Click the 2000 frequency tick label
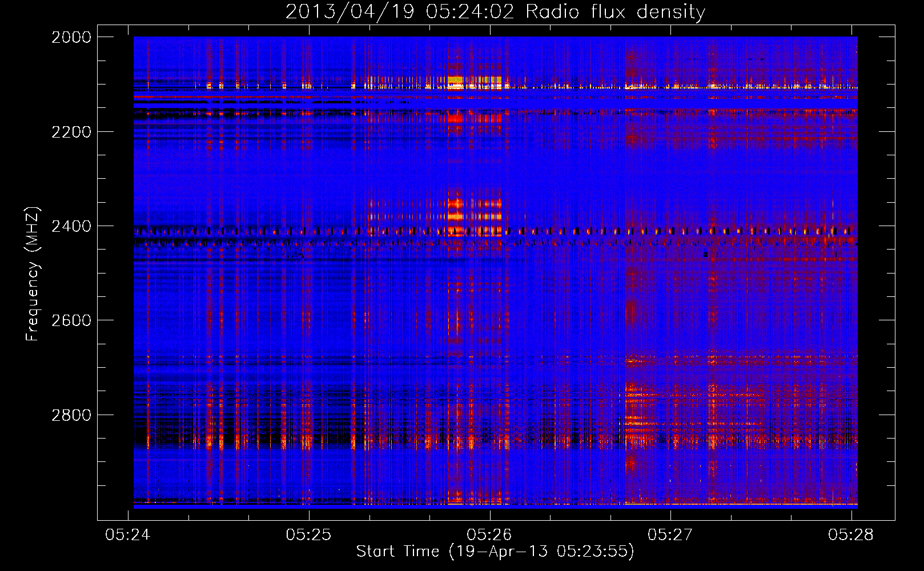The width and height of the screenshot is (924, 571). pos(71,37)
